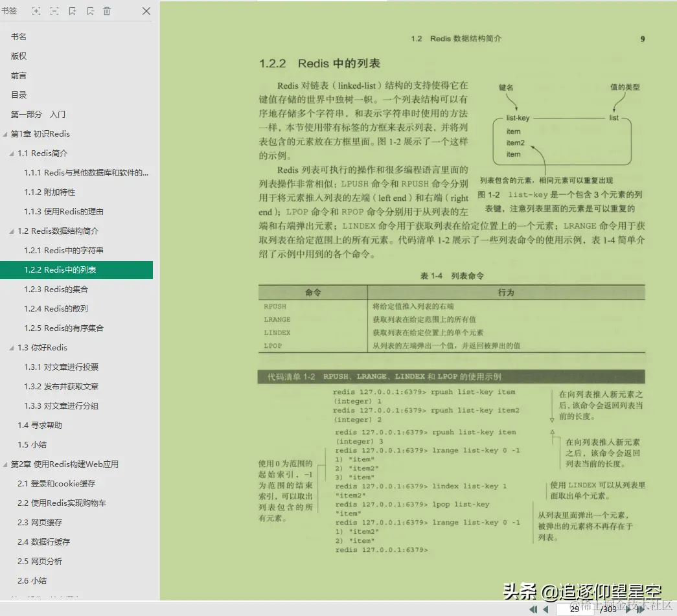This screenshot has width=677, height=616.
Task: Collapse the 1.3 你好Redis section arrow
Action: 12,348
